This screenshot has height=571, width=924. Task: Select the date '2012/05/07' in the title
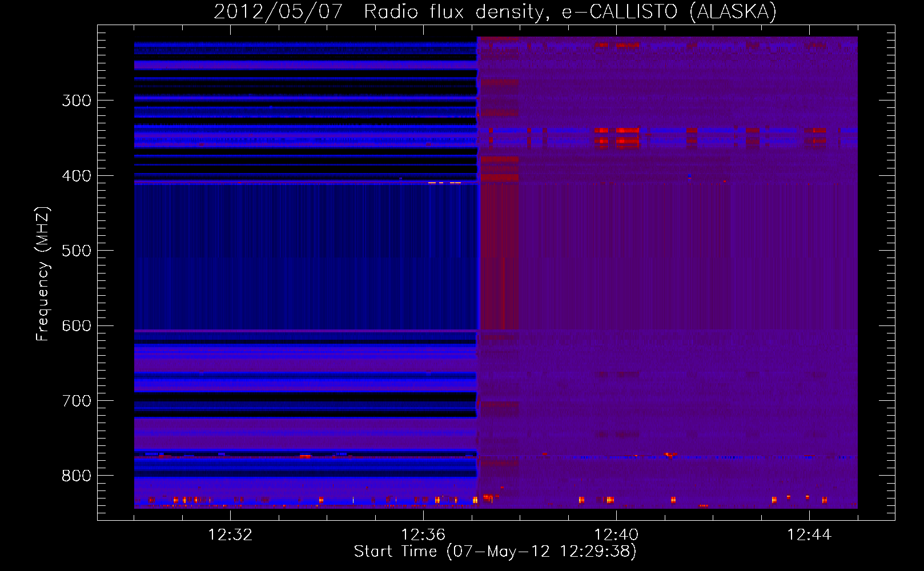coord(278,11)
